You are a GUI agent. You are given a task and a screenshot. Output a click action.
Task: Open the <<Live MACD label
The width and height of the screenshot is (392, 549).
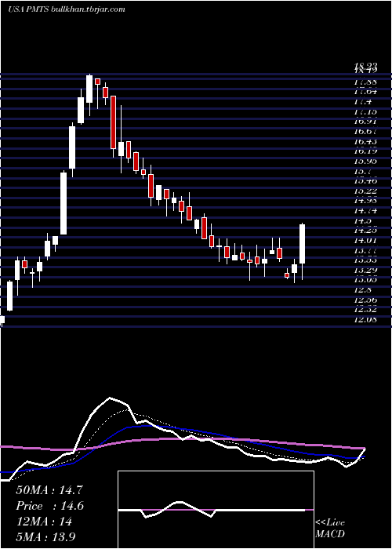tap(330, 529)
